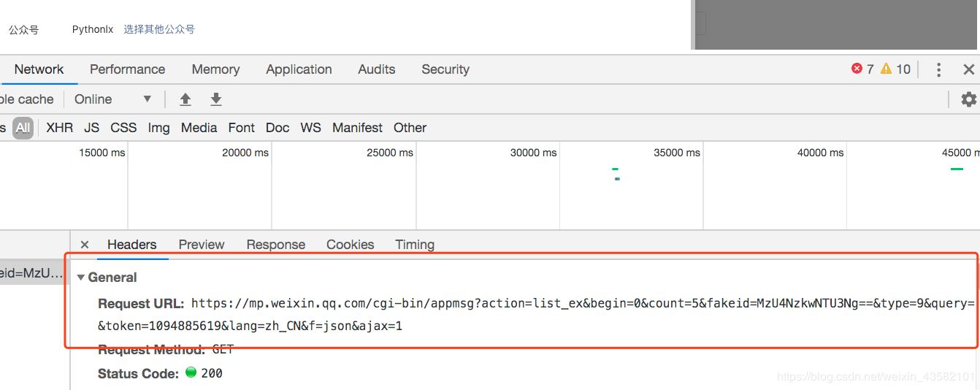The height and width of the screenshot is (390, 980).
Task: Switch to the Performance panel tab
Action: (x=127, y=69)
